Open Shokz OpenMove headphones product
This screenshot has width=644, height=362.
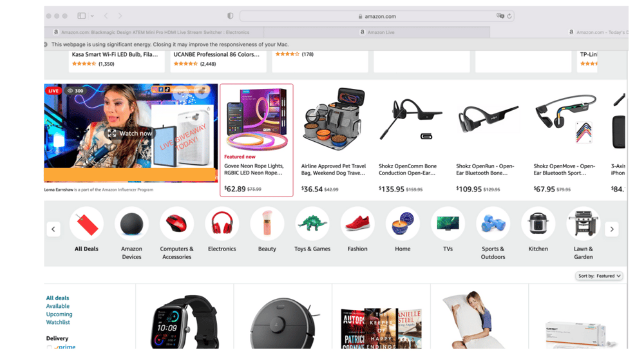click(x=565, y=140)
